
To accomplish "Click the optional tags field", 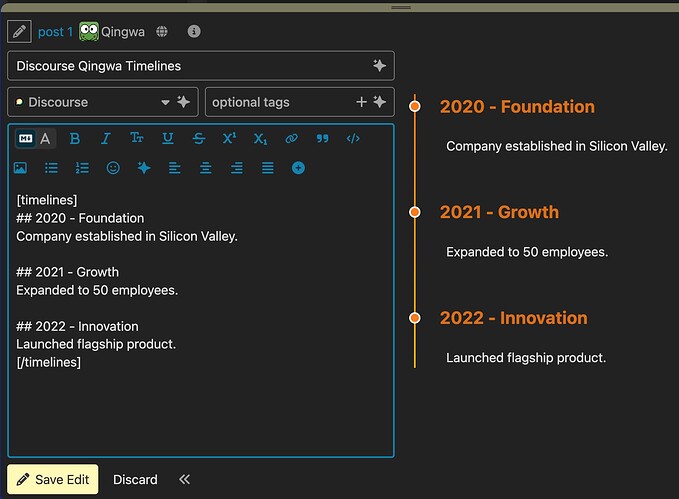I will (300, 102).
